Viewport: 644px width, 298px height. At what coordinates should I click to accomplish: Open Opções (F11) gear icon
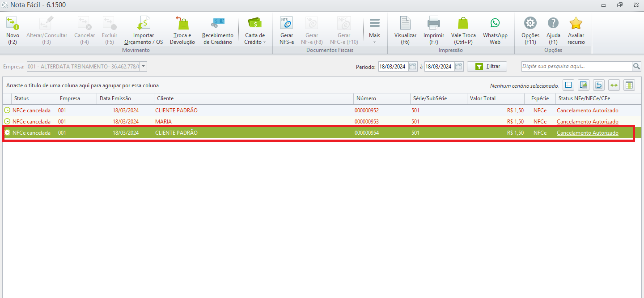530,23
